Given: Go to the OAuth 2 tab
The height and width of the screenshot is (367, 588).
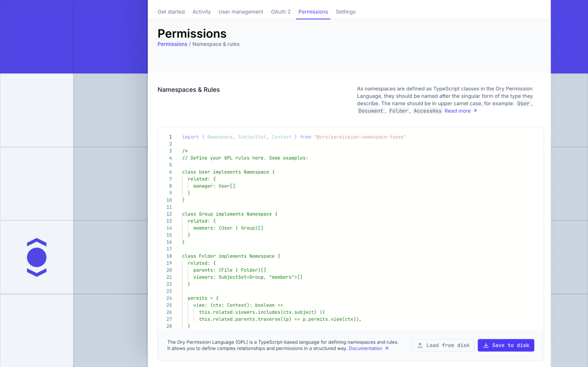Looking at the screenshot, I should point(281,12).
